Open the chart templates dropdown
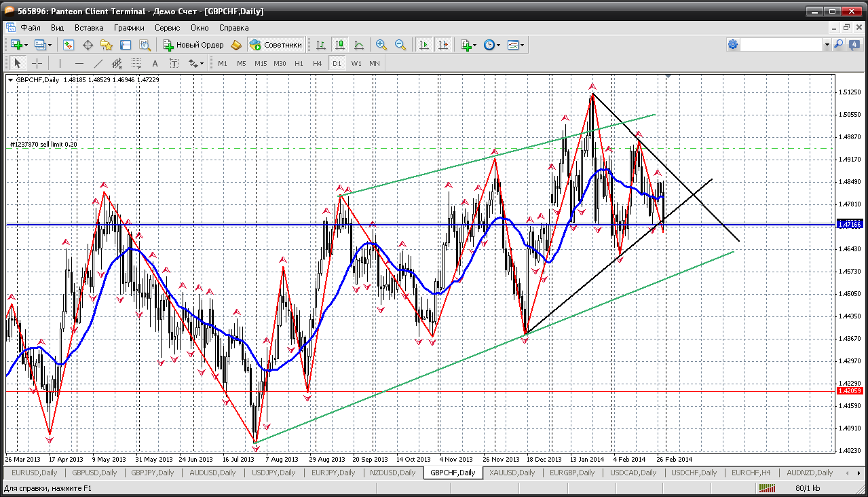This screenshot has width=868, height=497. point(516,45)
